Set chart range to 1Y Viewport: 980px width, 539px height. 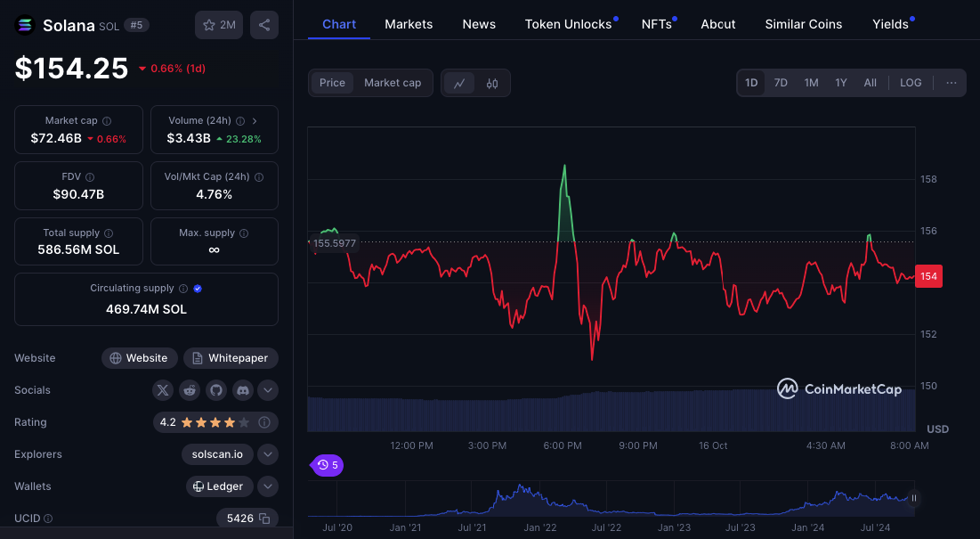click(x=841, y=83)
